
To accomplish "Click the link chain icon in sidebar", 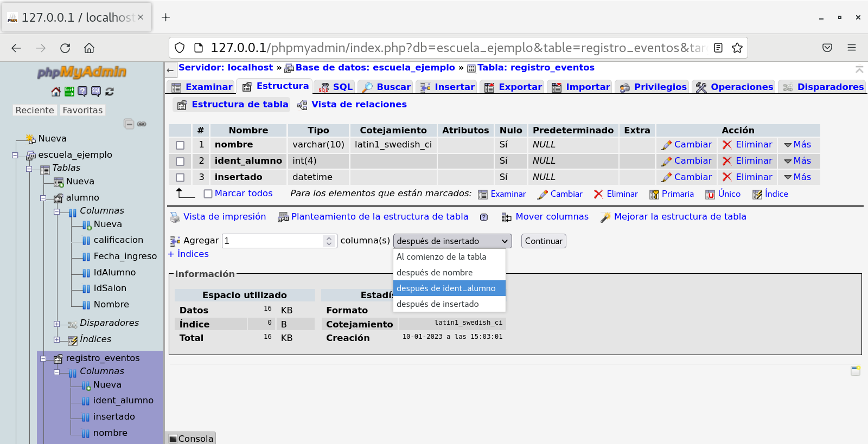I will [x=142, y=124].
